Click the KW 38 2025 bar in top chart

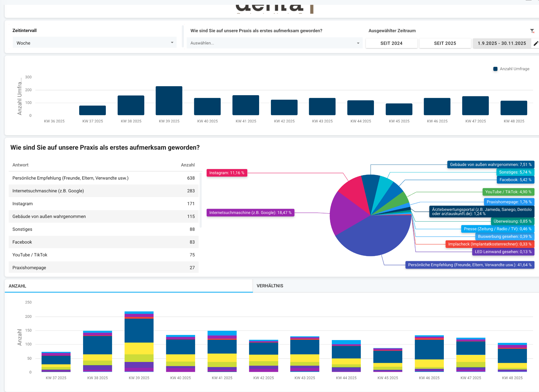(x=131, y=105)
